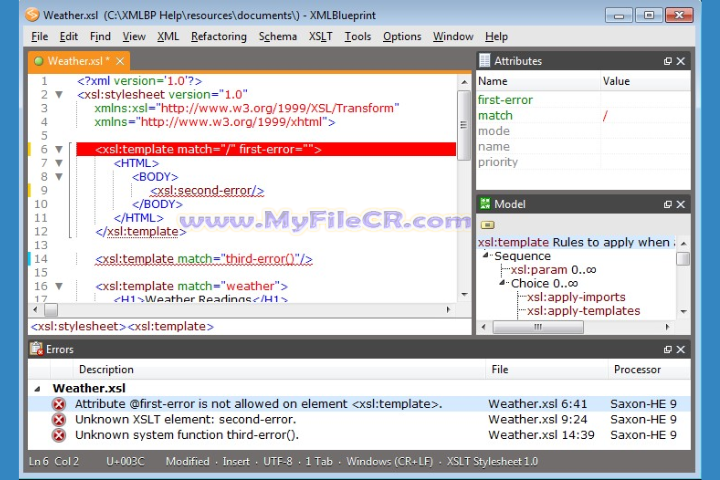Click editor horizontal scrollbar right arrow
This screenshot has width=720, height=480.
click(x=448, y=310)
